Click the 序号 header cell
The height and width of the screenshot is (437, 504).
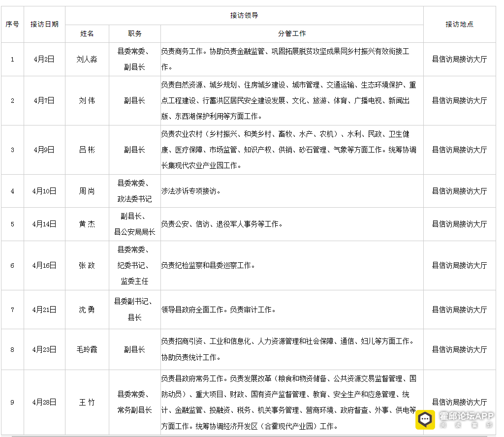(x=12, y=25)
